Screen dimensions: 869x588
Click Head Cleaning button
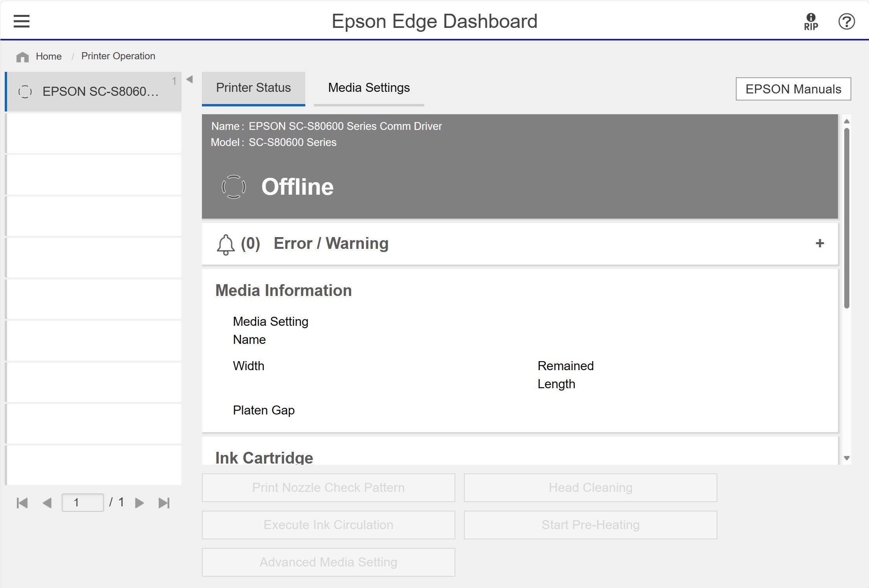[x=590, y=488]
